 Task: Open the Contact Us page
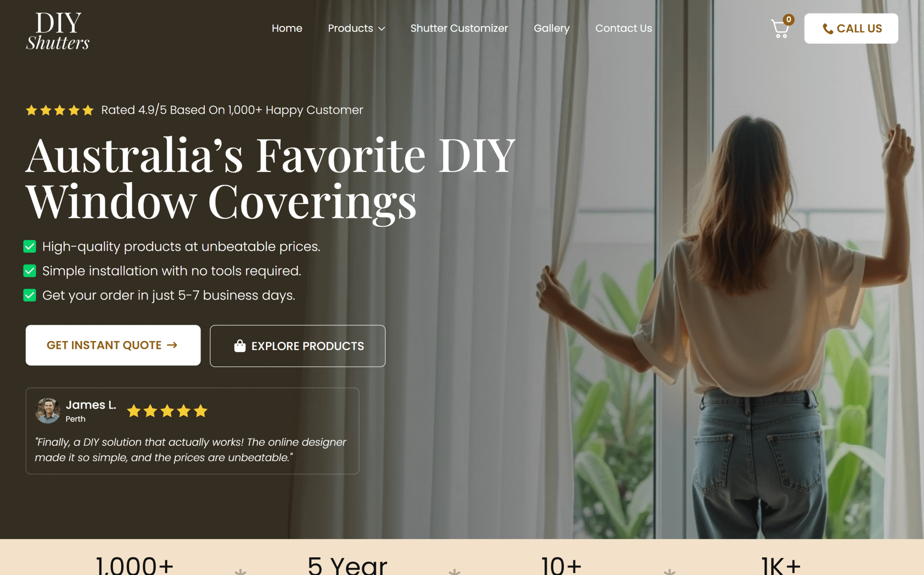click(x=624, y=28)
